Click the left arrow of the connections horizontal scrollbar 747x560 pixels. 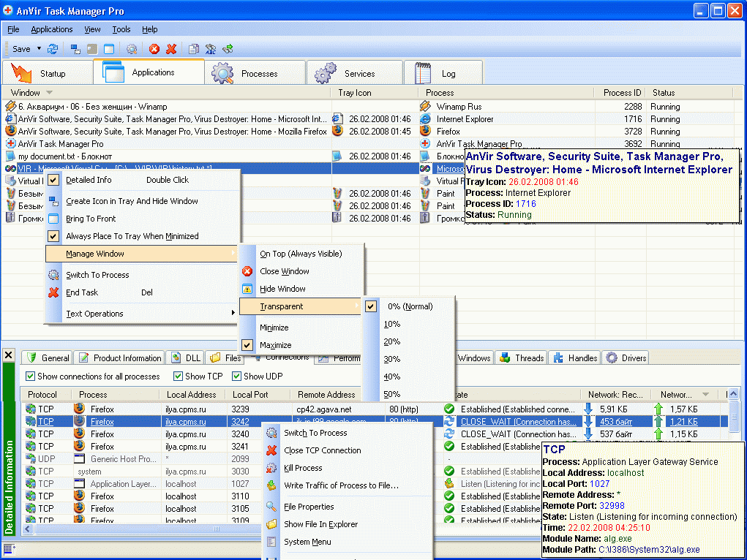click(x=27, y=529)
